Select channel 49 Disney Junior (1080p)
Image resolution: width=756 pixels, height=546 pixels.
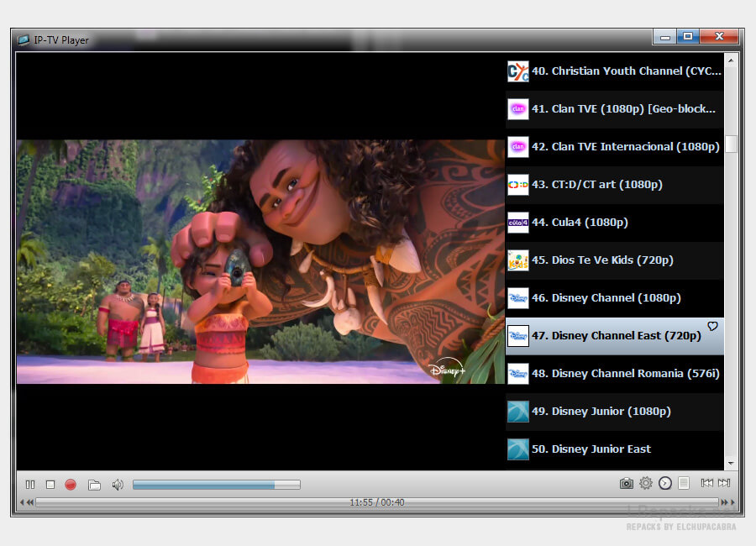pyautogui.click(x=615, y=412)
